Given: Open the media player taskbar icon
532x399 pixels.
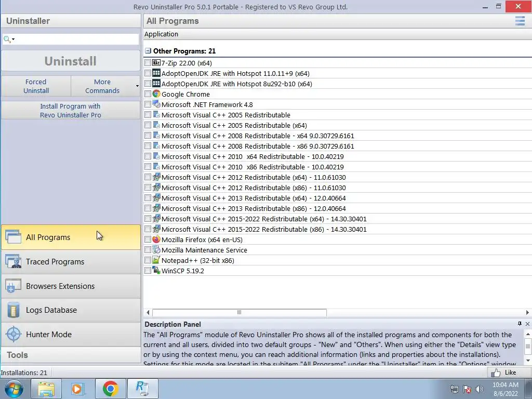Looking at the screenshot, I should (x=78, y=389).
